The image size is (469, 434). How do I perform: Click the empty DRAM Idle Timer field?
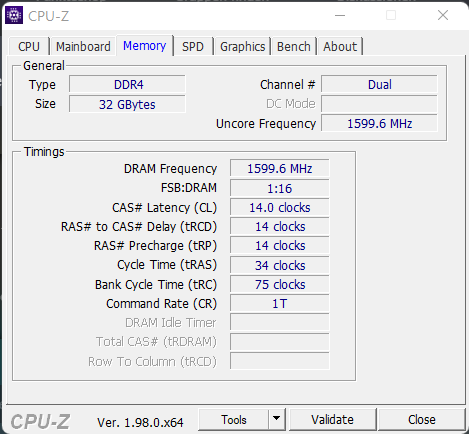pyautogui.click(x=279, y=322)
